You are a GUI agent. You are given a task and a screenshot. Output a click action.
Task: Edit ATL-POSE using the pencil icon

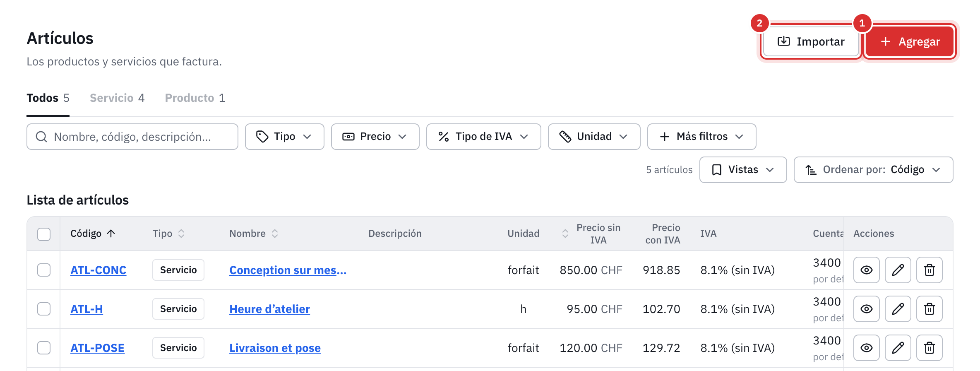click(898, 348)
